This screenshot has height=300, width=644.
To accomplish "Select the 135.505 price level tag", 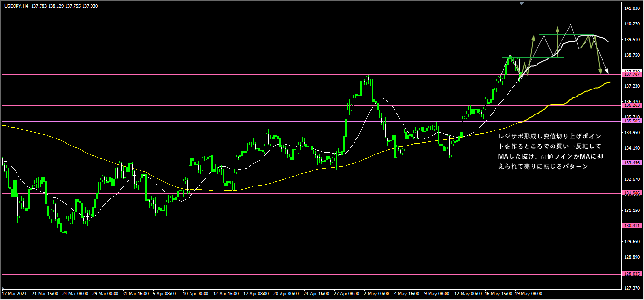I will pyautogui.click(x=631, y=121).
